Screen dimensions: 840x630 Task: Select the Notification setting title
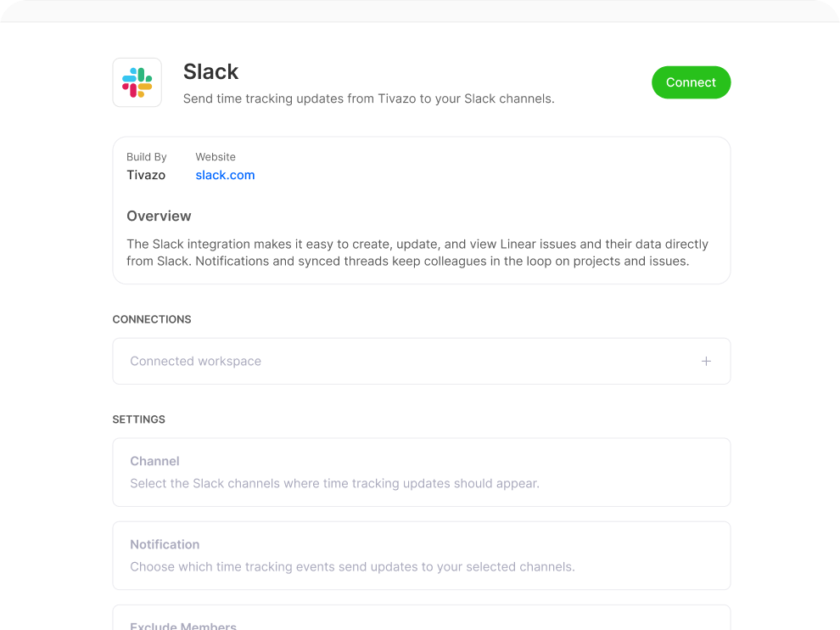[x=165, y=544]
